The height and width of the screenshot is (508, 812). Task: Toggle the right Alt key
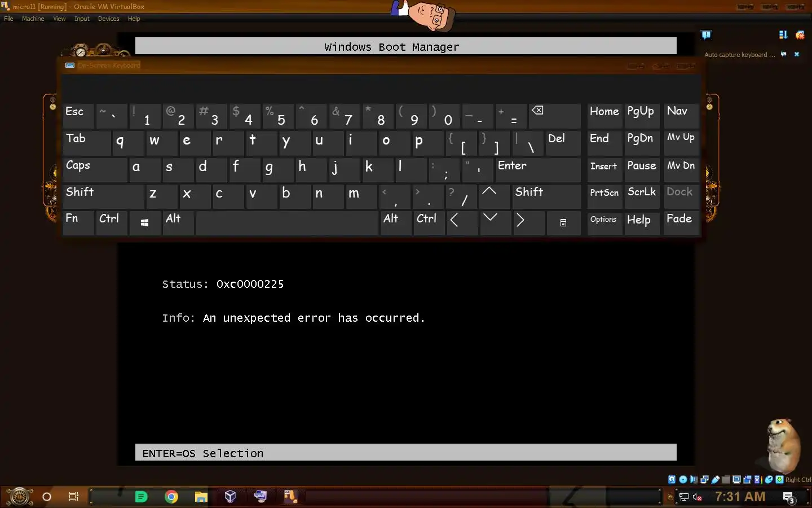[395, 223]
